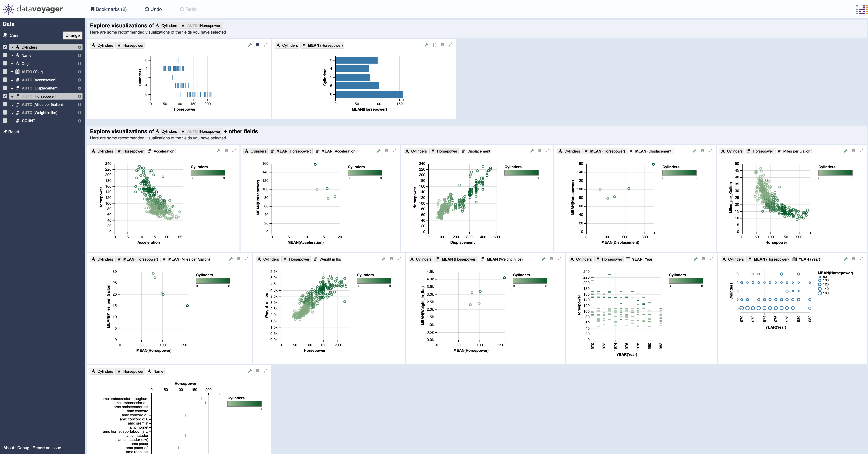Viewport: 868px width, 454px height.
Task: Click Undo in the top bar
Action: (153, 9)
